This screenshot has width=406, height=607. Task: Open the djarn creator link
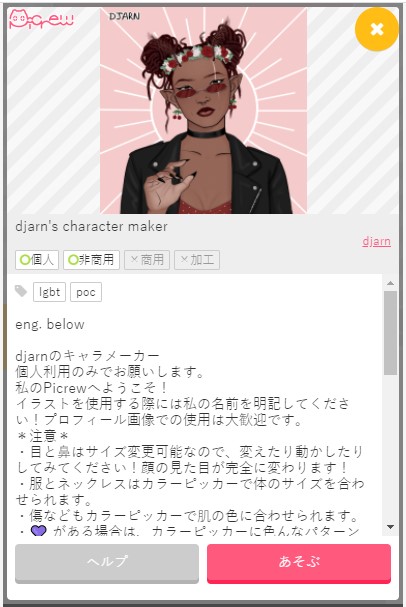(376, 241)
